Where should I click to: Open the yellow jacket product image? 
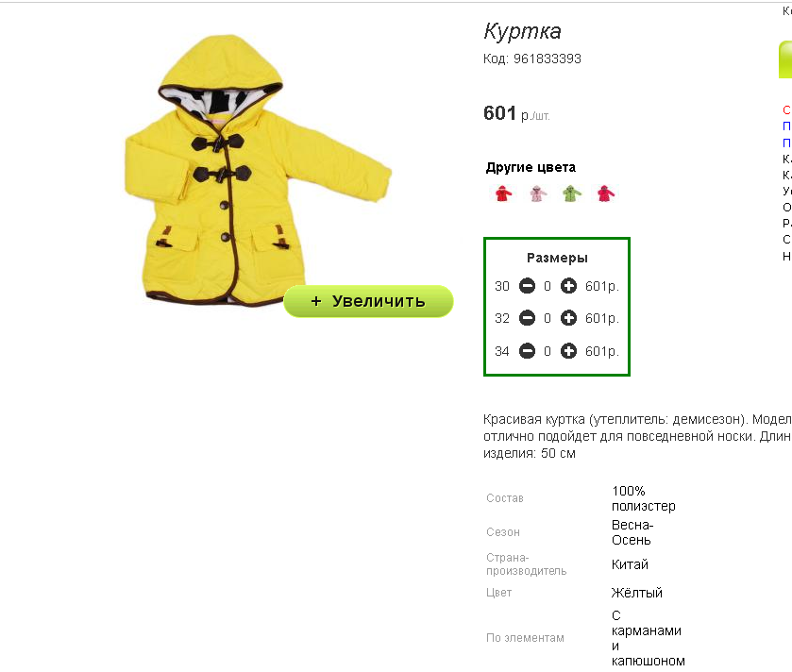pyautogui.click(x=258, y=170)
